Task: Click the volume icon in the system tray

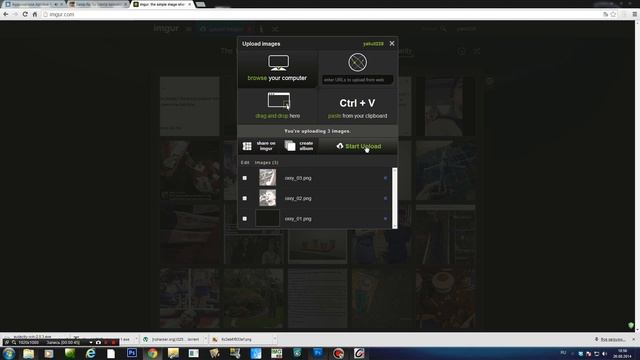Action: tap(604, 353)
